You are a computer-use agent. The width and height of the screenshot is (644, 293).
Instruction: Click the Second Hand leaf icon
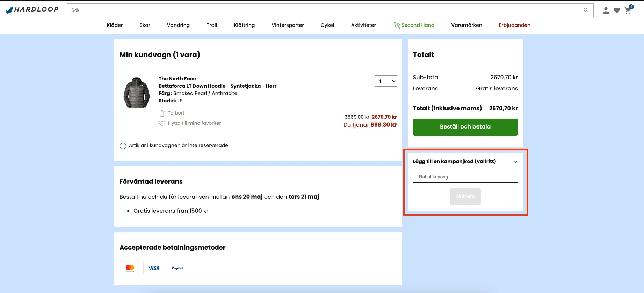pyautogui.click(x=397, y=25)
